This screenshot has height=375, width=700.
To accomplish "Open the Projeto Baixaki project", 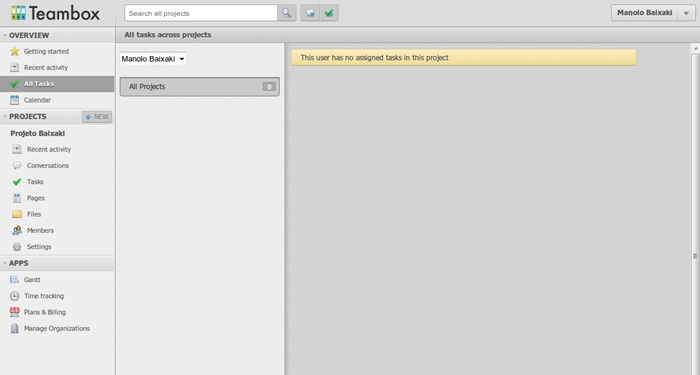I will click(x=38, y=133).
